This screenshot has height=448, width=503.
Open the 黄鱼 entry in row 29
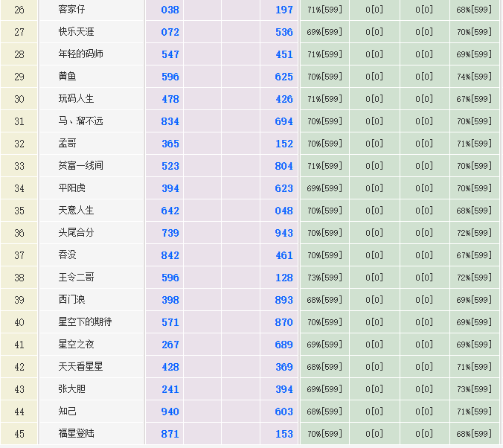pyautogui.click(x=67, y=77)
